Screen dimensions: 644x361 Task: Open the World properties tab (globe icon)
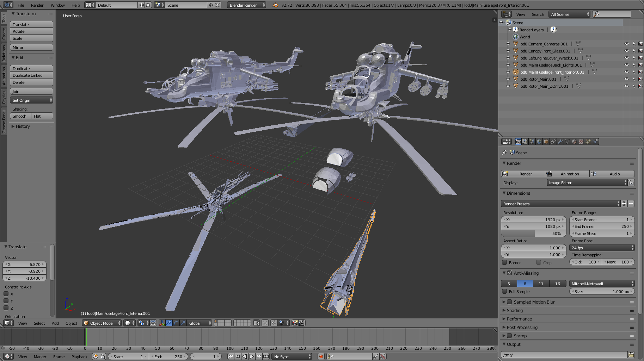pyautogui.click(x=539, y=142)
